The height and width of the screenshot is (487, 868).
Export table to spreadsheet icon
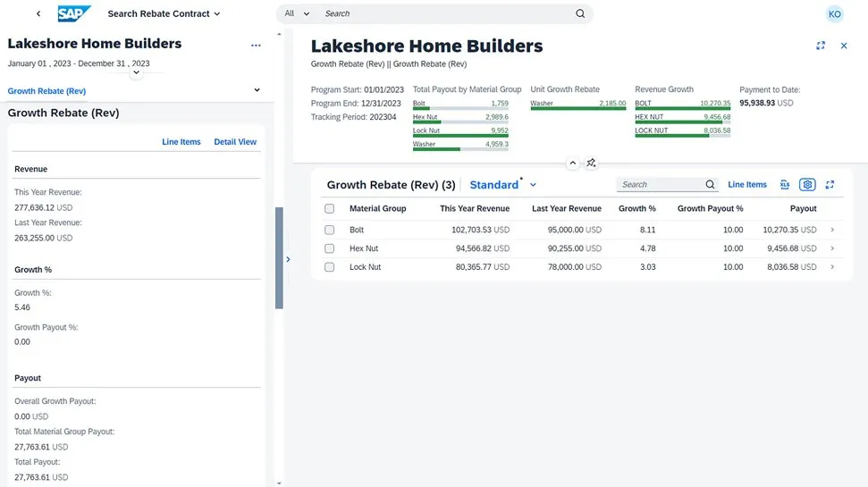(784, 184)
